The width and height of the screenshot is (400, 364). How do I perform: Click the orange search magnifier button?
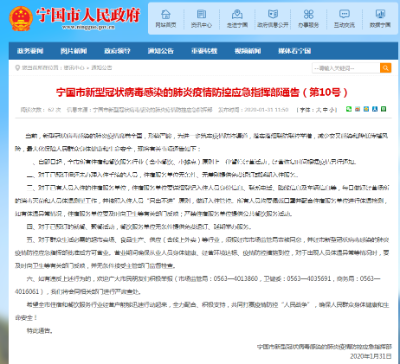[385, 68]
